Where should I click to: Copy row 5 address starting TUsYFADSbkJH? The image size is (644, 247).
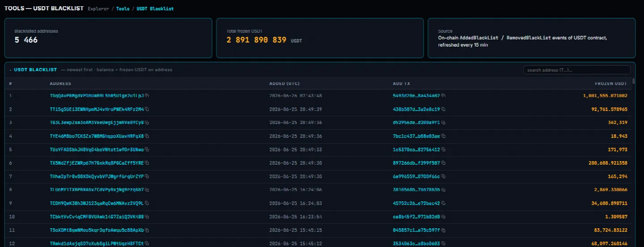click(147, 149)
